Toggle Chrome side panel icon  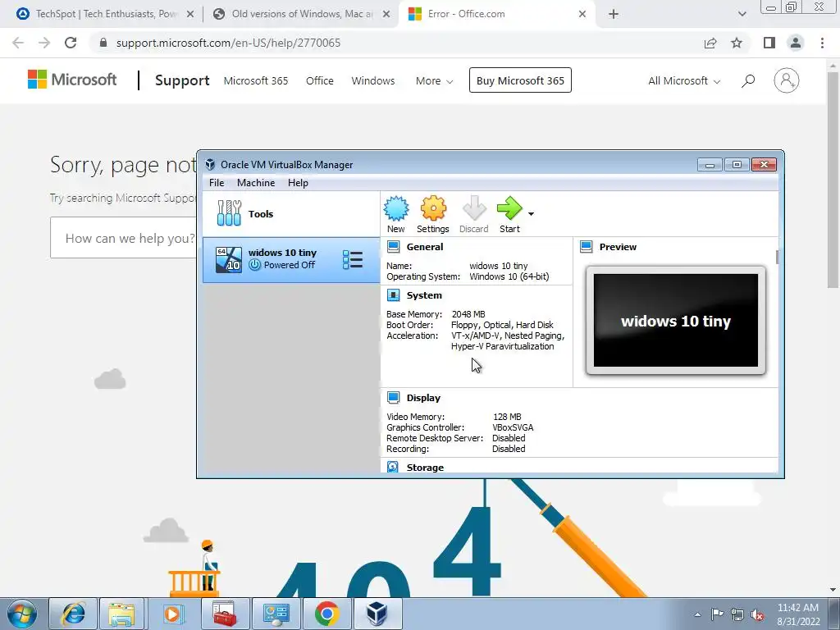769,43
